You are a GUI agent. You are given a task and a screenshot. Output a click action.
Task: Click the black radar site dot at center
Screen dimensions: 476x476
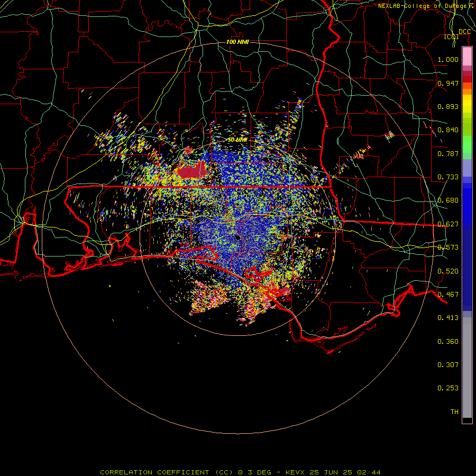[x=238, y=237]
